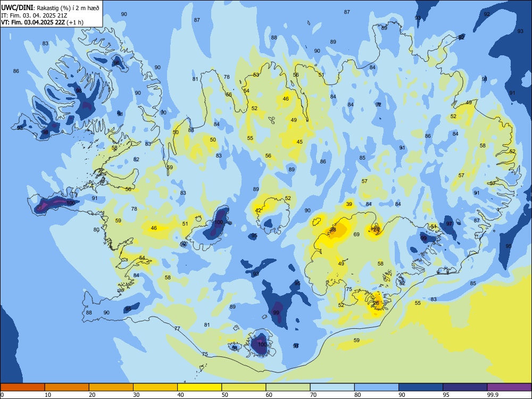Image resolution: width=532 pixels, height=399 pixels.
Task: Click the 'UWC/DINI: Rakastig (%) í 2 m hæð' title
Action: [x=50, y=8]
